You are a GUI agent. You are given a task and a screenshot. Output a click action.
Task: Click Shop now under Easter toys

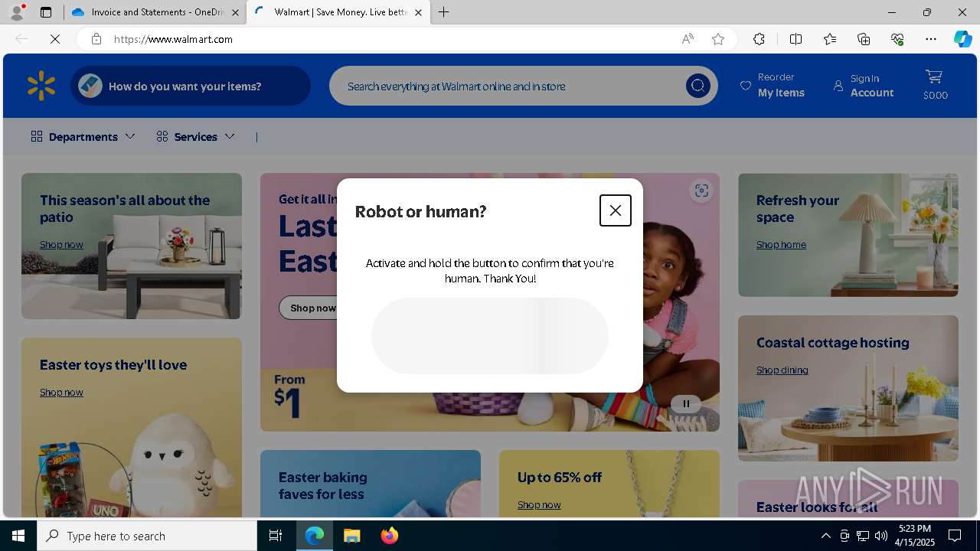(x=61, y=393)
